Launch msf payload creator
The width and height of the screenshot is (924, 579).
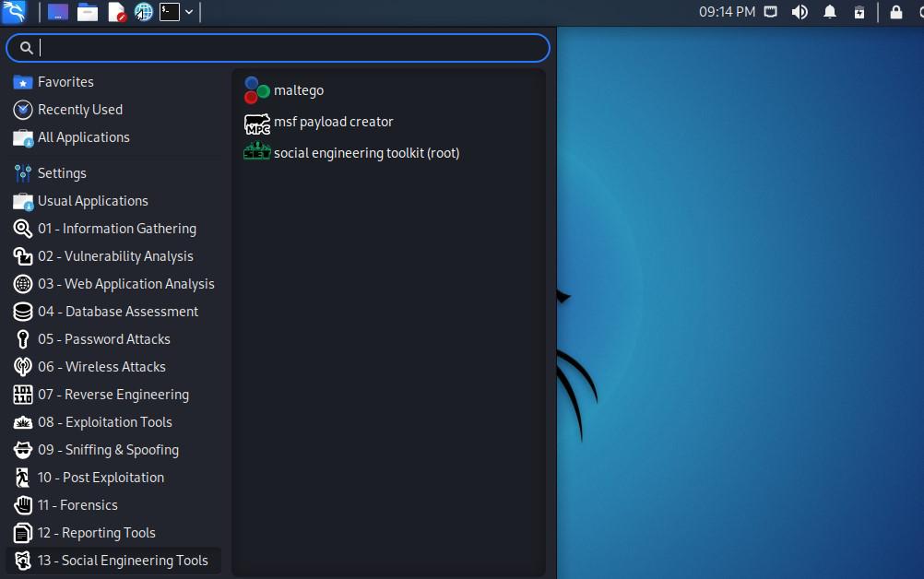coord(389,122)
